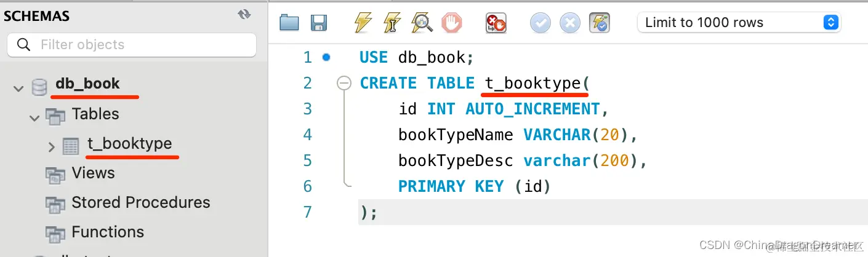Open SQL script file folder icon
The height and width of the screenshot is (257, 868).
tap(289, 23)
